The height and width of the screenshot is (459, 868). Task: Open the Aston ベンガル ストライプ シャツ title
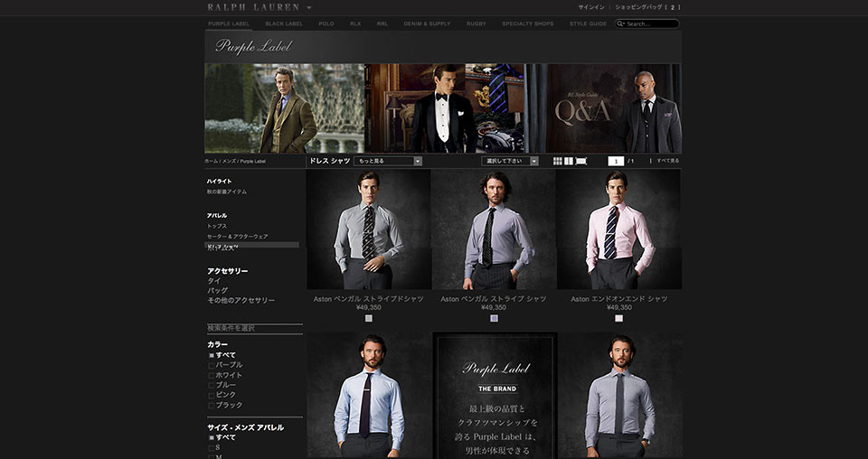tap(494, 299)
